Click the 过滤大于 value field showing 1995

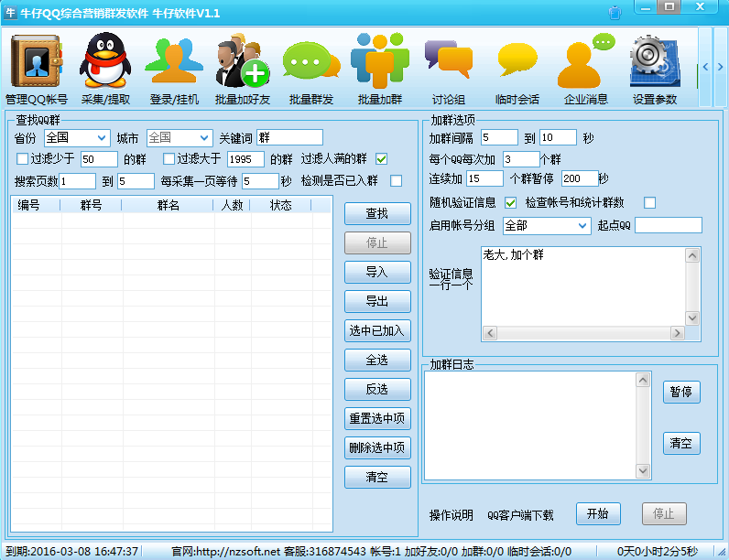[245, 159]
